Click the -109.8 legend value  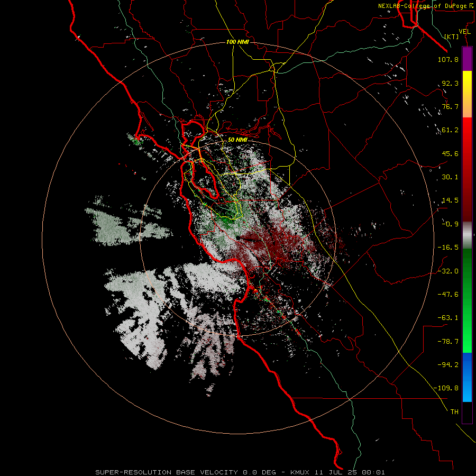pos(446,388)
